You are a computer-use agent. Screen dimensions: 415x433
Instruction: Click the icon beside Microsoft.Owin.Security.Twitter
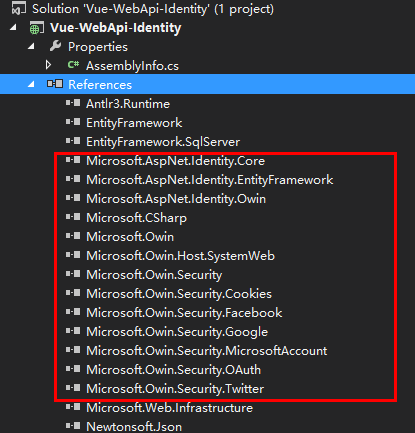click(x=73, y=388)
